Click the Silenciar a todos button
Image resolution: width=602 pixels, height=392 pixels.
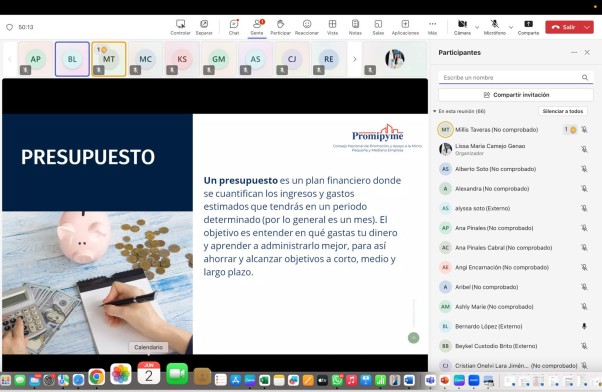tap(562, 111)
